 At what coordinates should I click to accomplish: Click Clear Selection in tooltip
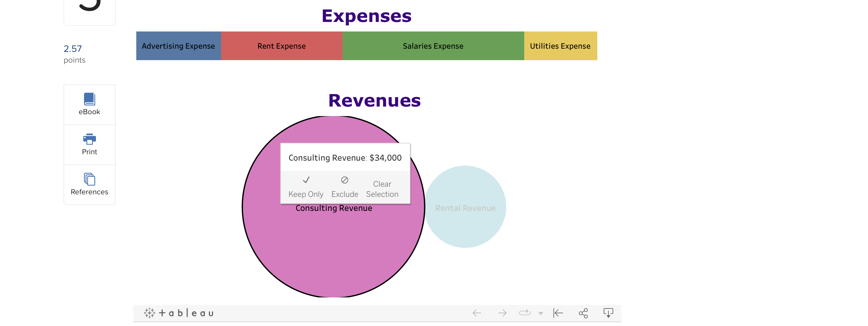click(x=382, y=189)
